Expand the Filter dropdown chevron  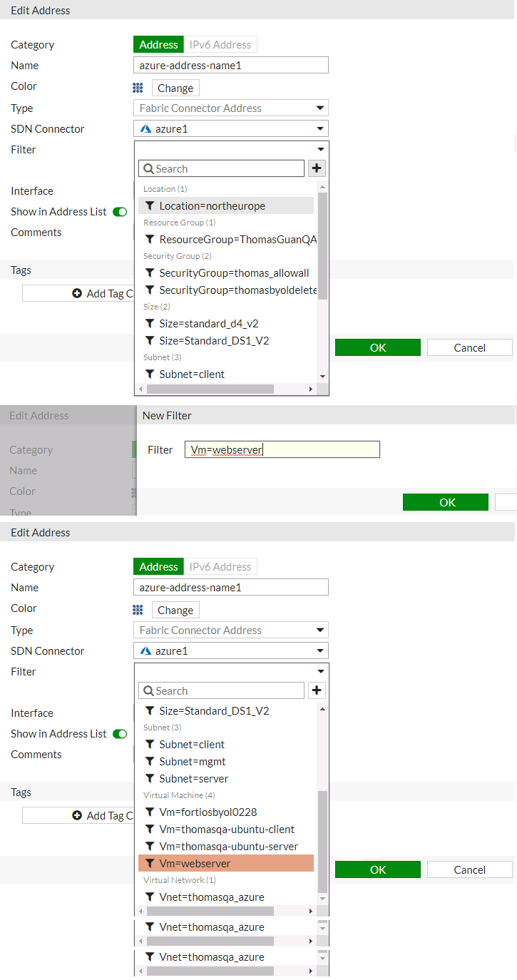tap(320, 149)
